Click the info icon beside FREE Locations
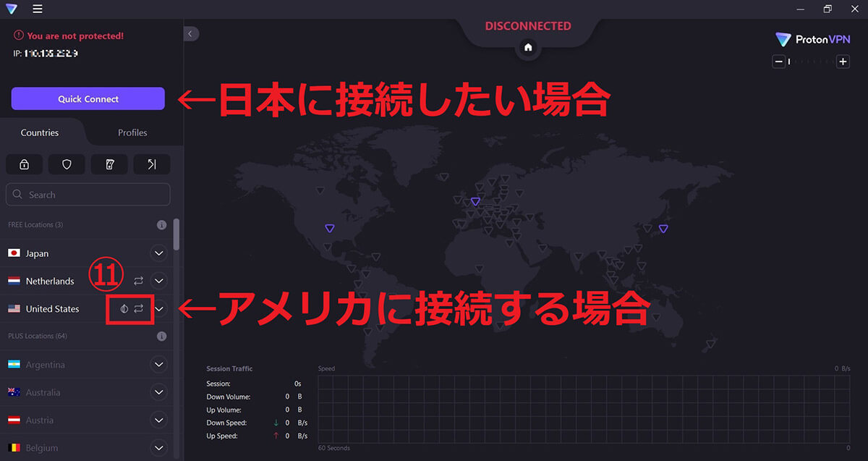This screenshot has width=868, height=461. coord(162,225)
